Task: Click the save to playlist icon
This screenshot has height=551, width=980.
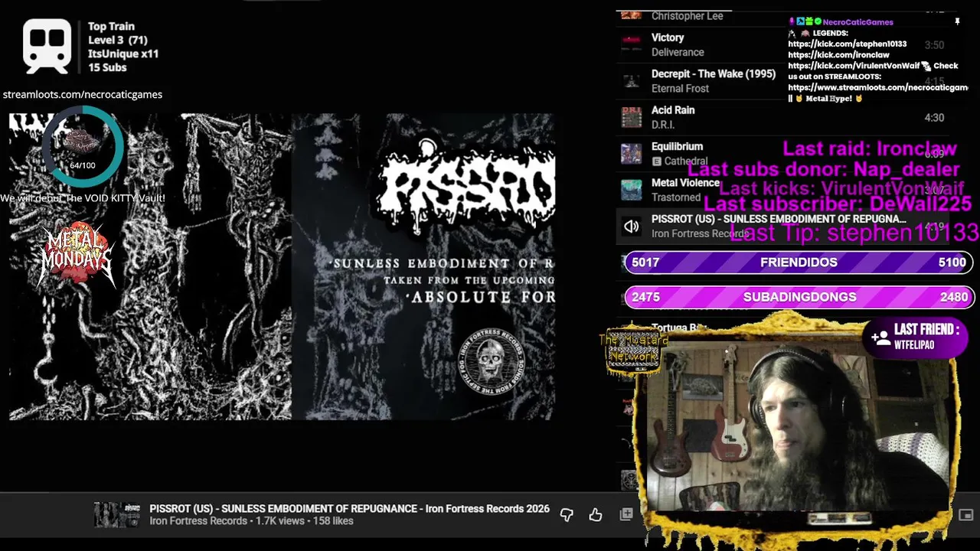Action: (626, 514)
